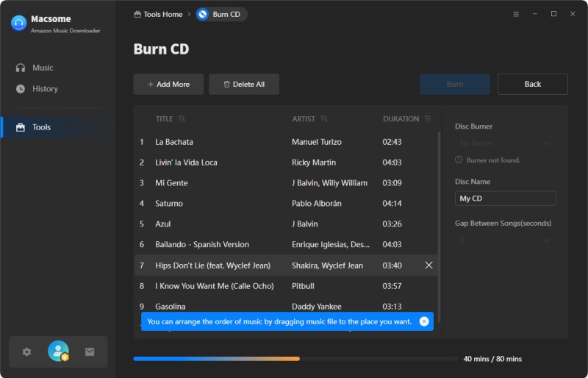The image size is (588, 378).
Task: Click the Disc Name input field
Action: [505, 199]
